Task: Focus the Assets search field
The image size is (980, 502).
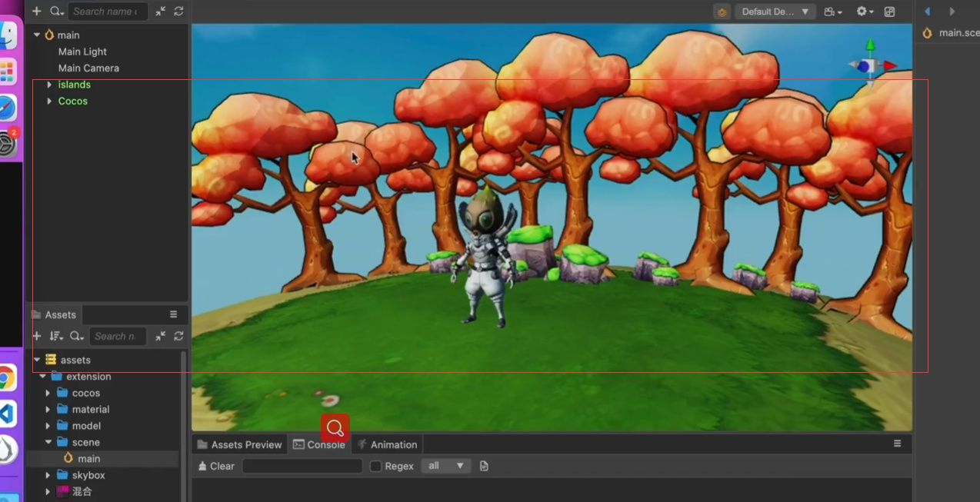Action: [117, 336]
